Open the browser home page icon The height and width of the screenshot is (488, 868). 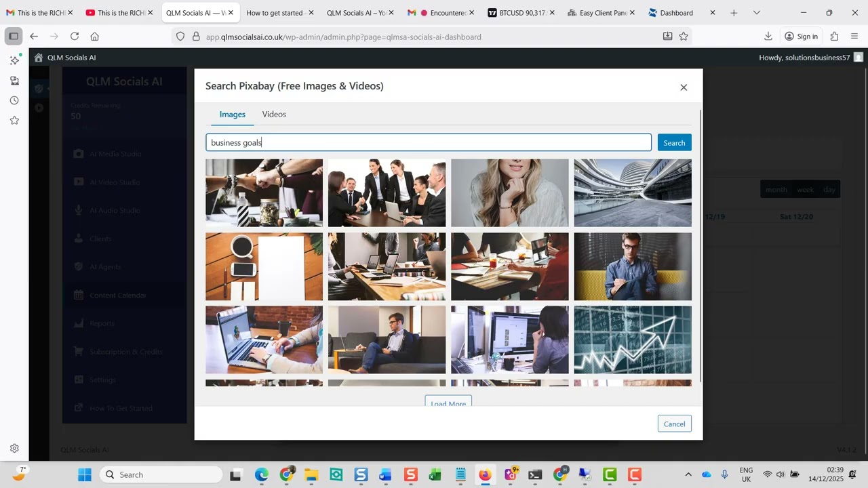point(94,37)
